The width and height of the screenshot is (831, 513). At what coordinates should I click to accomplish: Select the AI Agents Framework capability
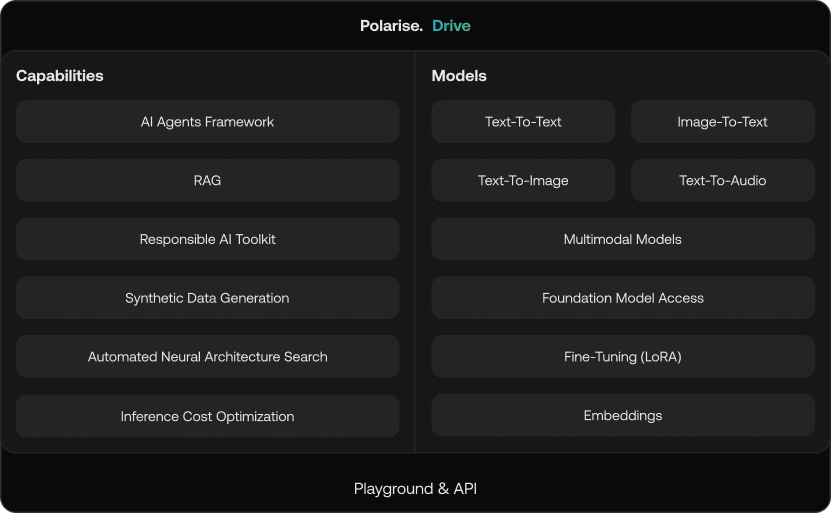[x=207, y=121]
